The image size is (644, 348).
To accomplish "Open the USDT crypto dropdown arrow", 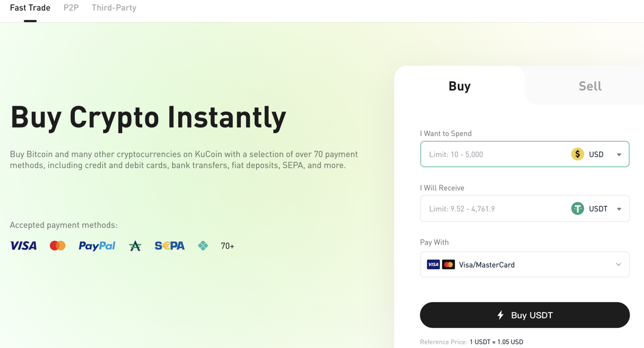I will [619, 208].
